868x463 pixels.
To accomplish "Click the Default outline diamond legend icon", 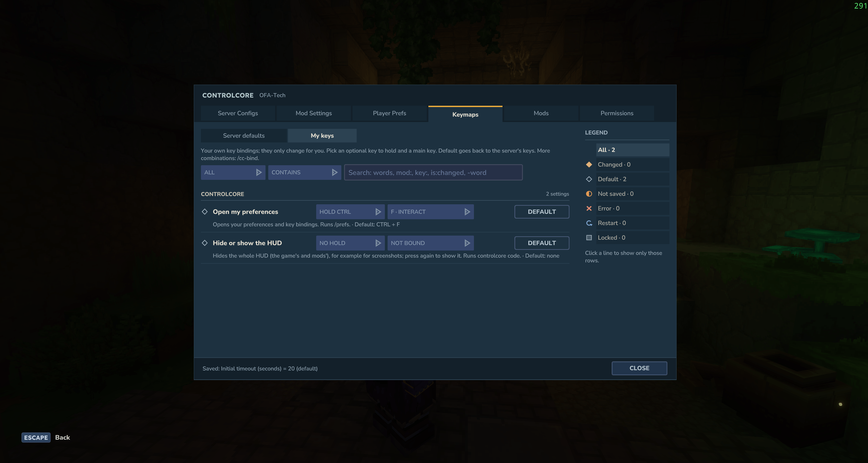I will coord(589,179).
